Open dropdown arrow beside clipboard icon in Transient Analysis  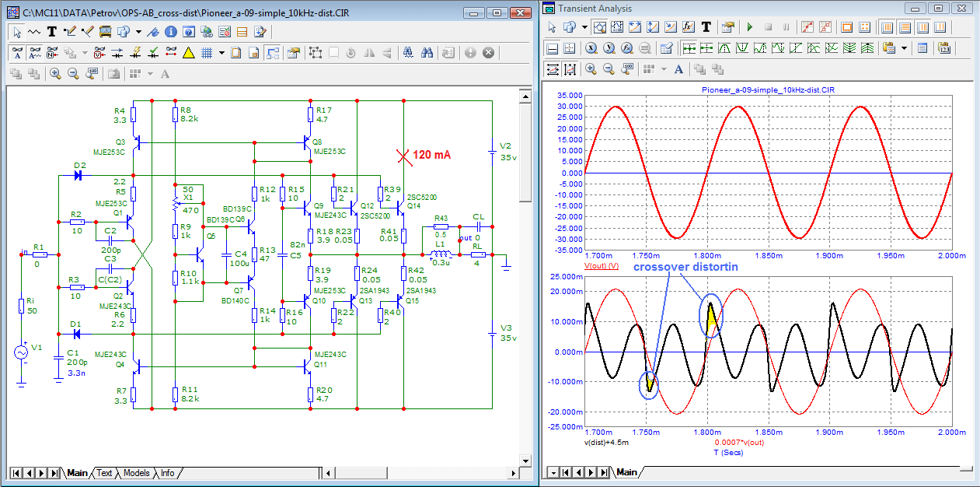click(904, 48)
